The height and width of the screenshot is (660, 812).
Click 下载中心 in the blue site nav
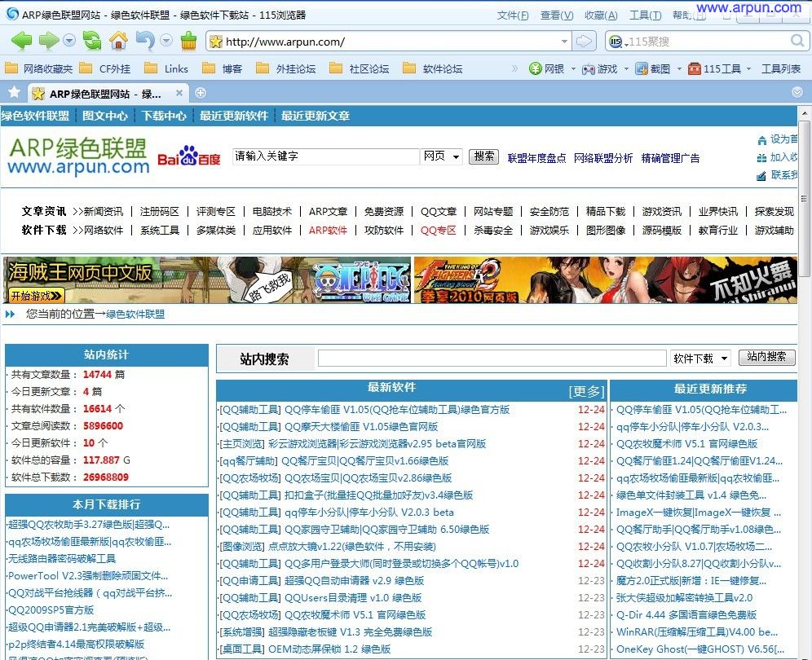tap(164, 116)
